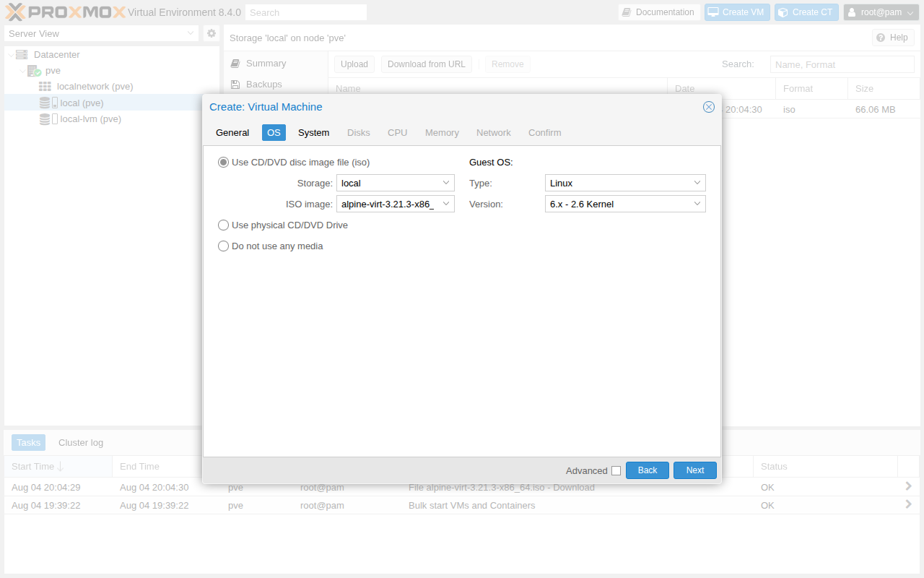
Task: Select the OS tab
Action: (x=274, y=133)
